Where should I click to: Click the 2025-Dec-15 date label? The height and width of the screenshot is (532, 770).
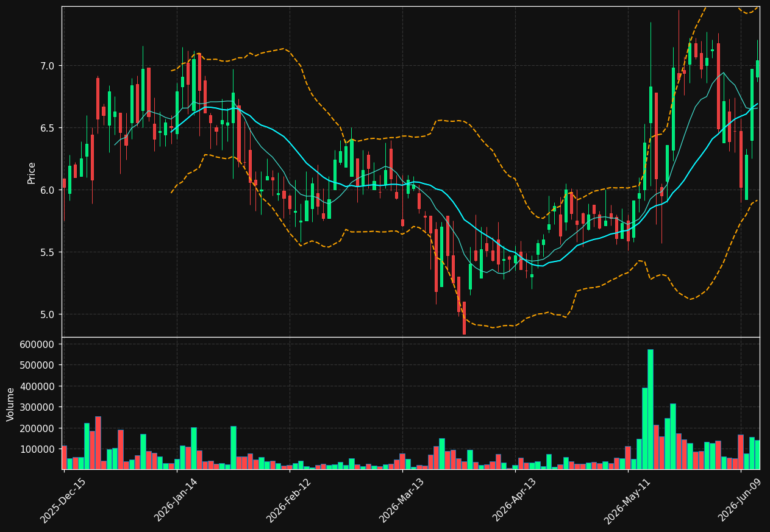pos(63,501)
